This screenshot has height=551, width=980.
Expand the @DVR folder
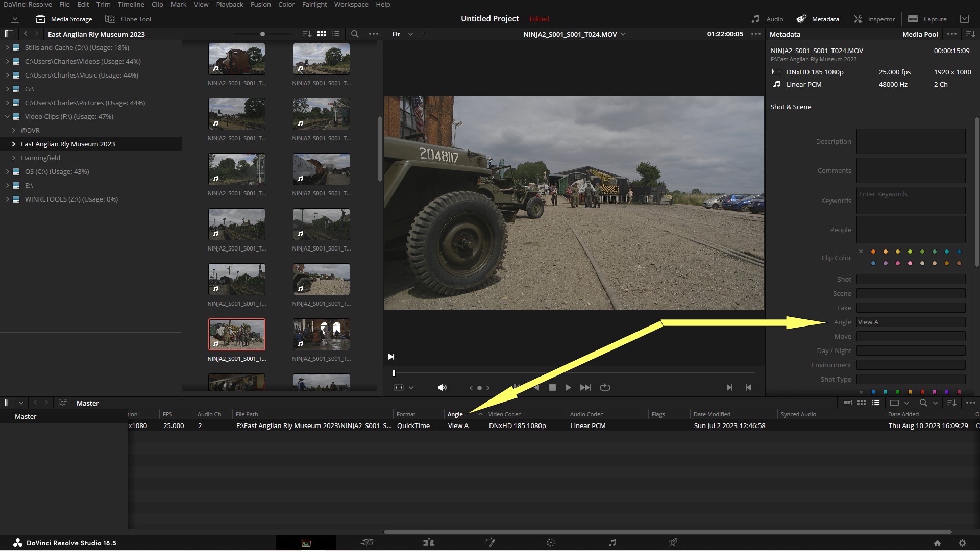[x=14, y=130]
